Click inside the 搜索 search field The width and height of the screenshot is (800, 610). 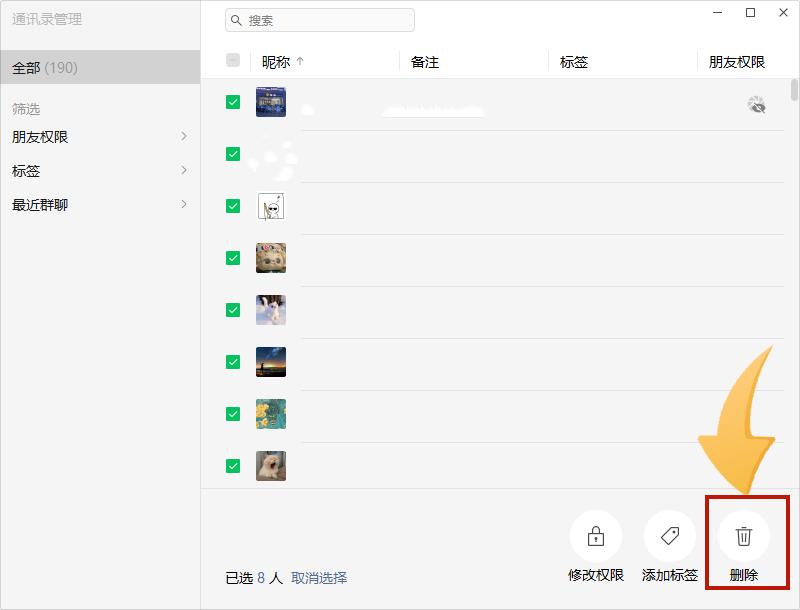[x=320, y=19]
